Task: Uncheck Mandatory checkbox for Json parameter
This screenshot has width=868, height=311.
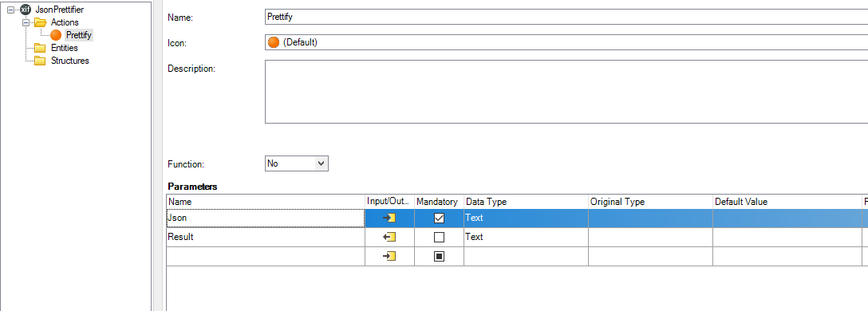Action: 439,218
